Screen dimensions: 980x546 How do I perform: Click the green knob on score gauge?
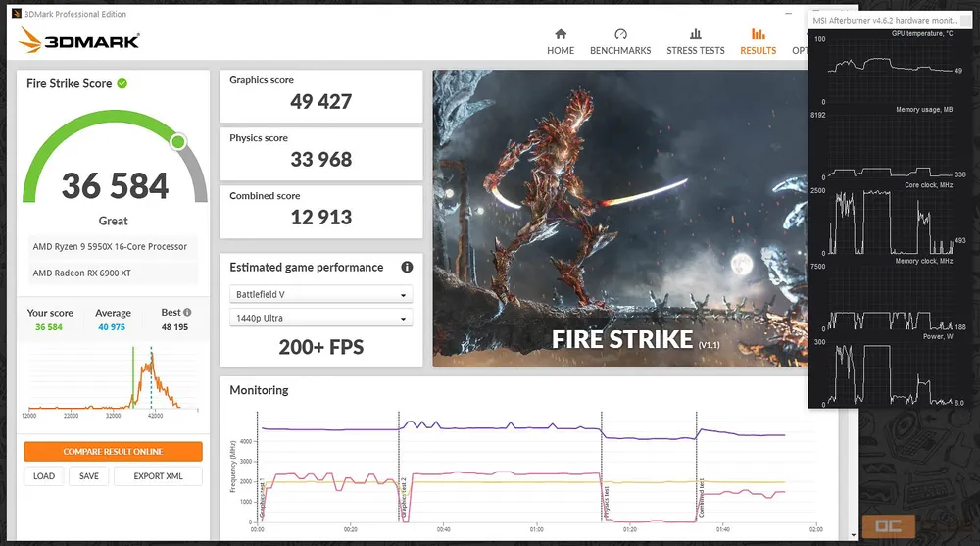(x=178, y=142)
